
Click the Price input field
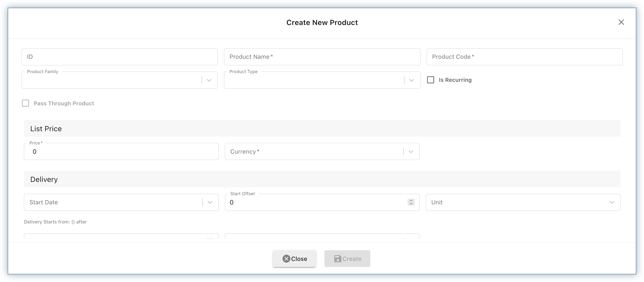click(x=121, y=152)
